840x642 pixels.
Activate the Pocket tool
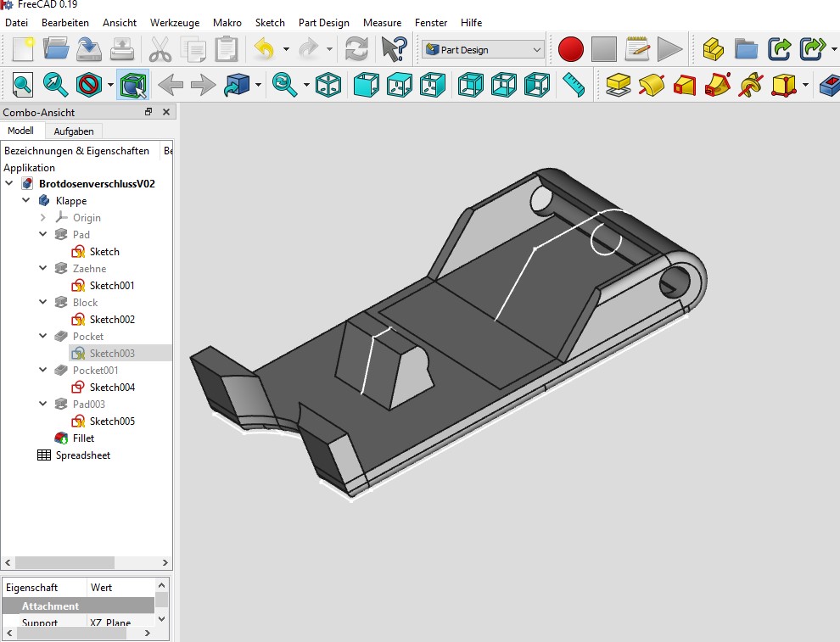683,85
